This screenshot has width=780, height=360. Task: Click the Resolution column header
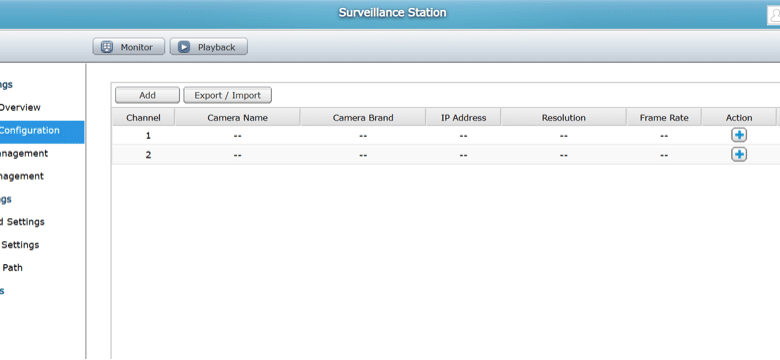pos(564,117)
